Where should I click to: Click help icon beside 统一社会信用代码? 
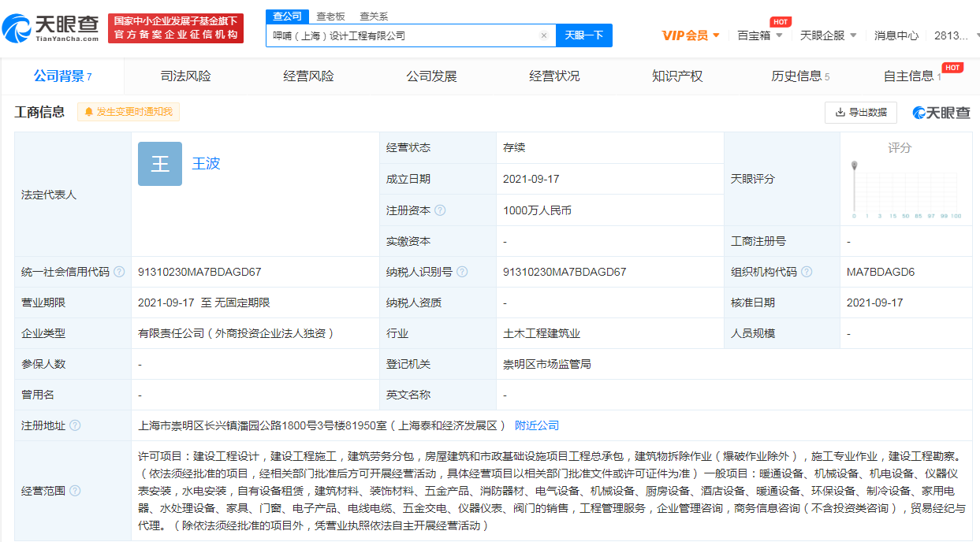119,272
